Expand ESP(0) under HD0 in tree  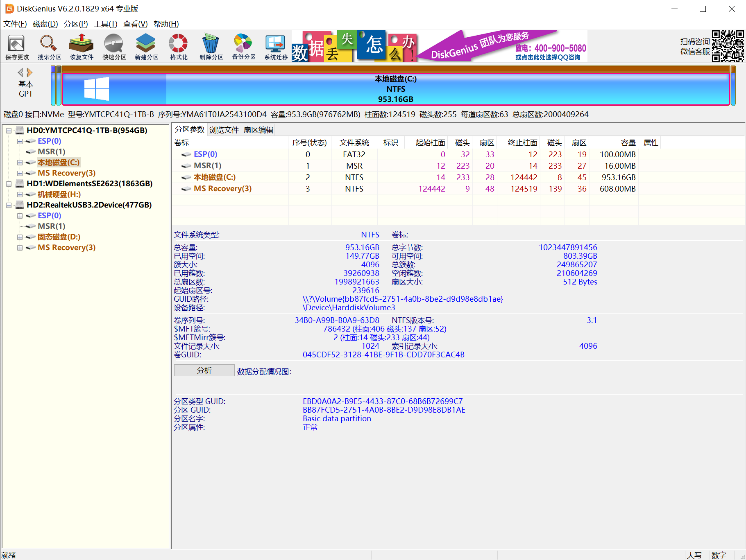point(20,141)
